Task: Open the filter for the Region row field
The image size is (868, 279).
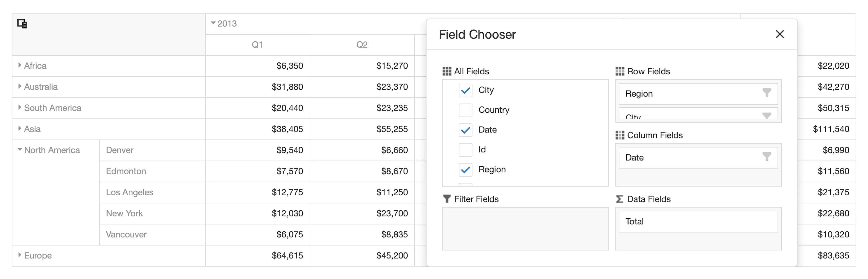Action: click(x=767, y=93)
